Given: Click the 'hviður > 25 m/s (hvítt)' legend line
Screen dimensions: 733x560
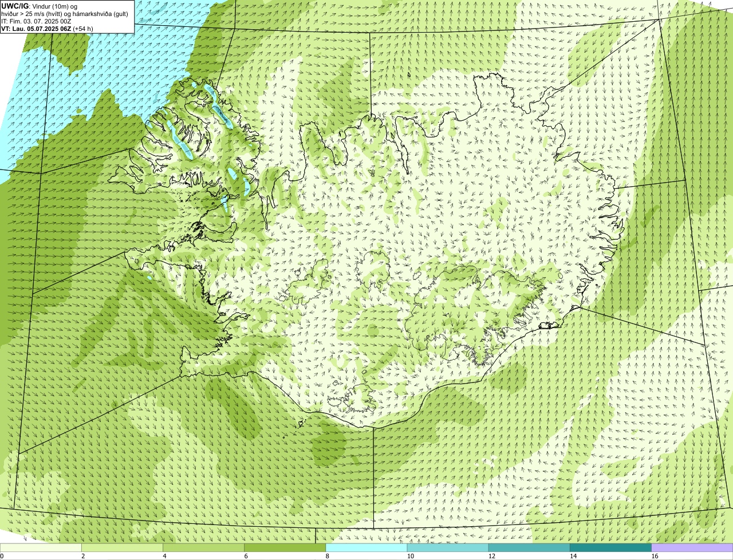Looking at the screenshot, I should pyautogui.click(x=65, y=13).
